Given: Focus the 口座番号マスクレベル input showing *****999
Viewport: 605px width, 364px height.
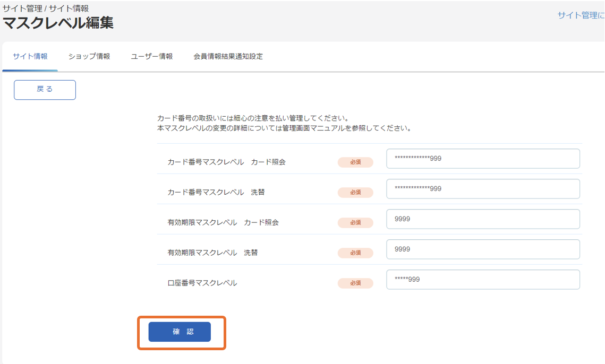Looking at the screenshot, I should (482, 279).
